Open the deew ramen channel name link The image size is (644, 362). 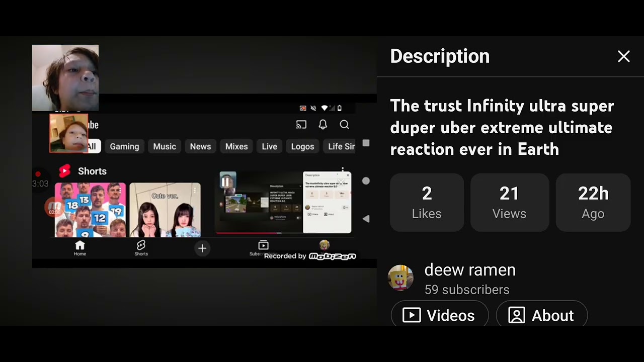pyautogui.click(x=470, y=270)
